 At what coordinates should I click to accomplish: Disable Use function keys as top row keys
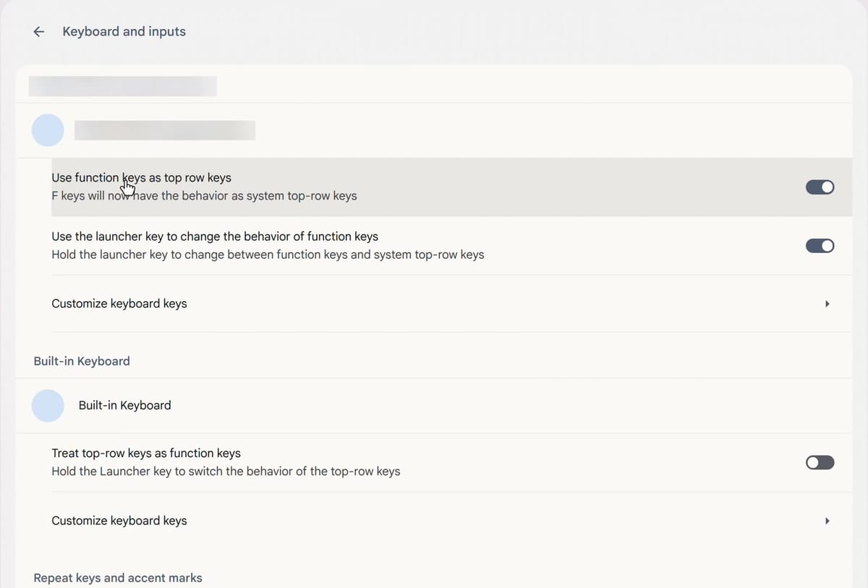pos(820,187)
